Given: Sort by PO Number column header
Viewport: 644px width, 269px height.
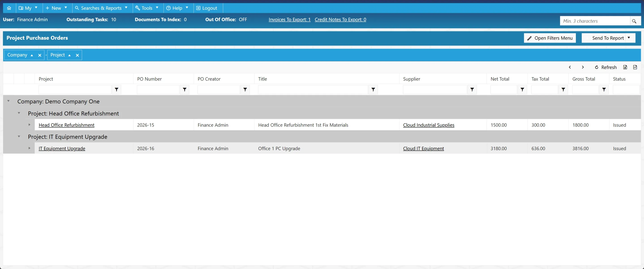Looking at the screenshot, I should point(149,79).
